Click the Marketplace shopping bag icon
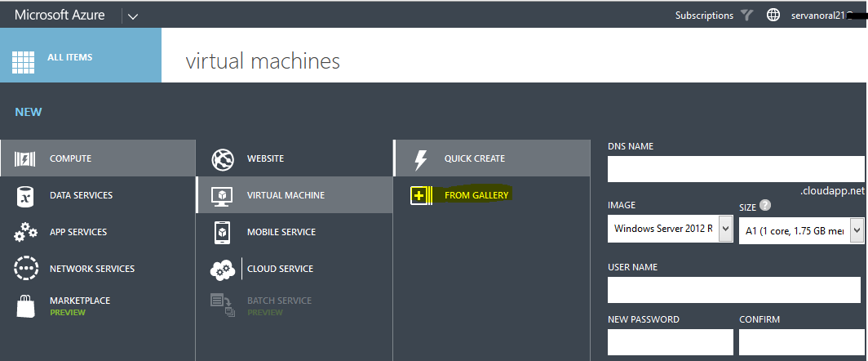 (25, 305)
